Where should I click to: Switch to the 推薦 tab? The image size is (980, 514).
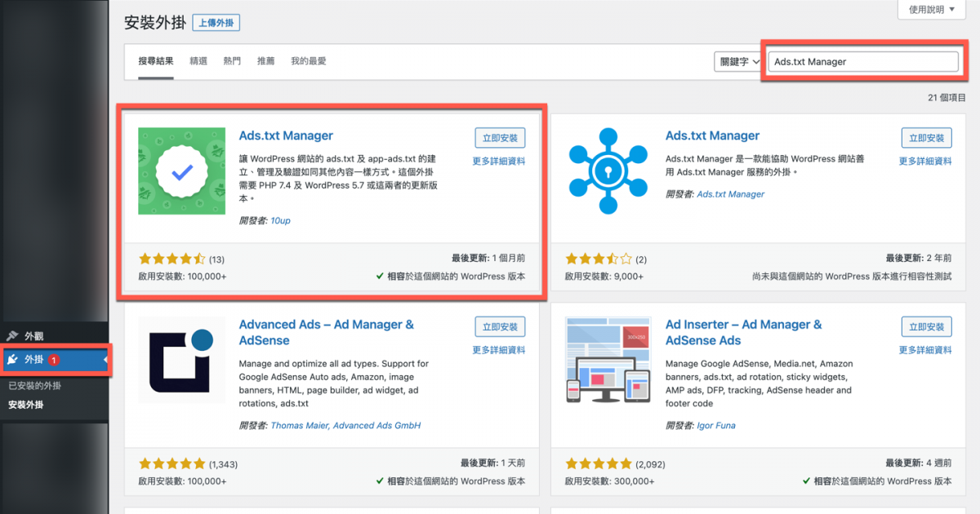click(x=265, y=61)
